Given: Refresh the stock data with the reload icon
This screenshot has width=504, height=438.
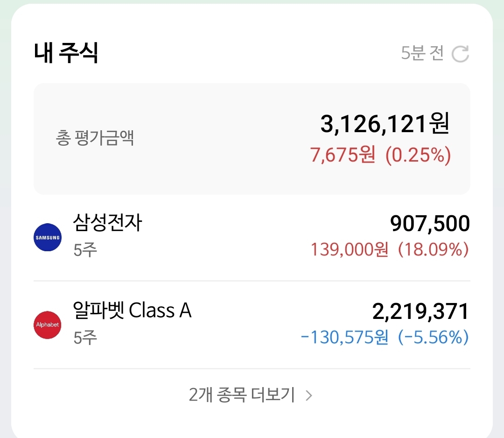Looking at the screenshot, I should click(460, 54).
